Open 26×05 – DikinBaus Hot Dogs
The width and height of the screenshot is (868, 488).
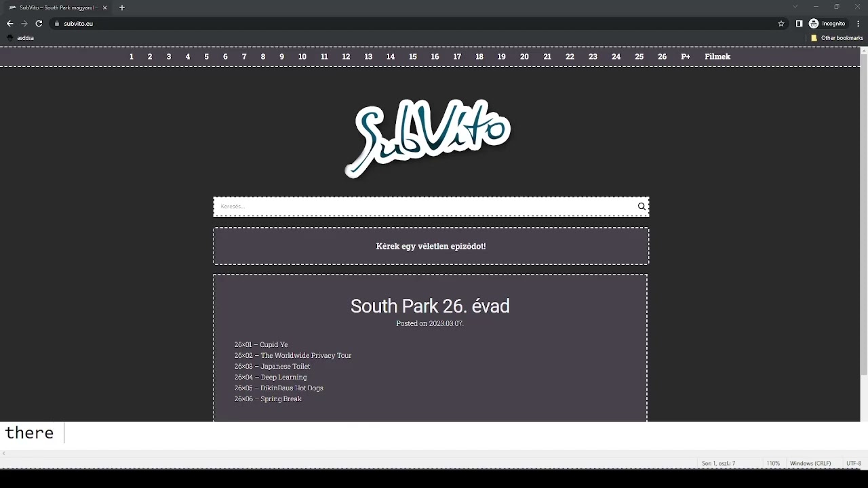click(279, 388)
